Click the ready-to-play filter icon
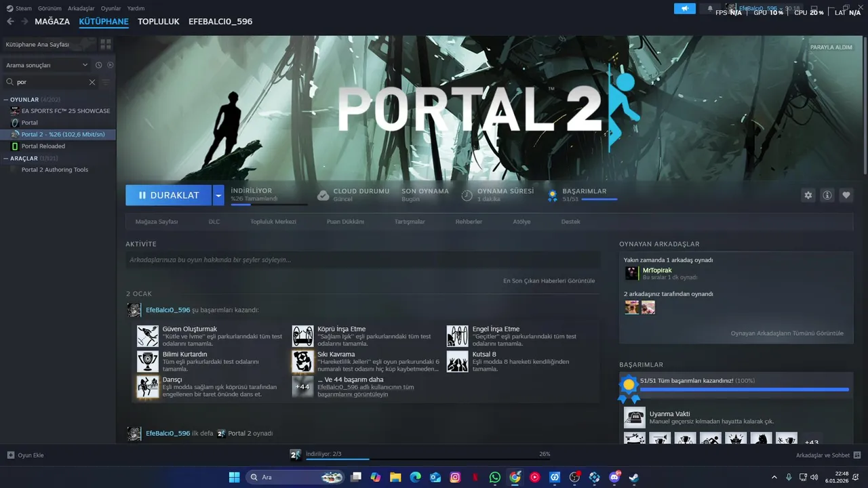The width and height of the screenshot is (868, 488). click(110, 65)
